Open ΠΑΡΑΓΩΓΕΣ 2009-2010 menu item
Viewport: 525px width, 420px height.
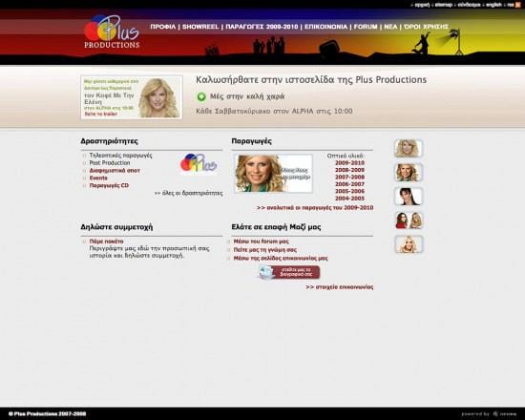click(x=262, y=27)
